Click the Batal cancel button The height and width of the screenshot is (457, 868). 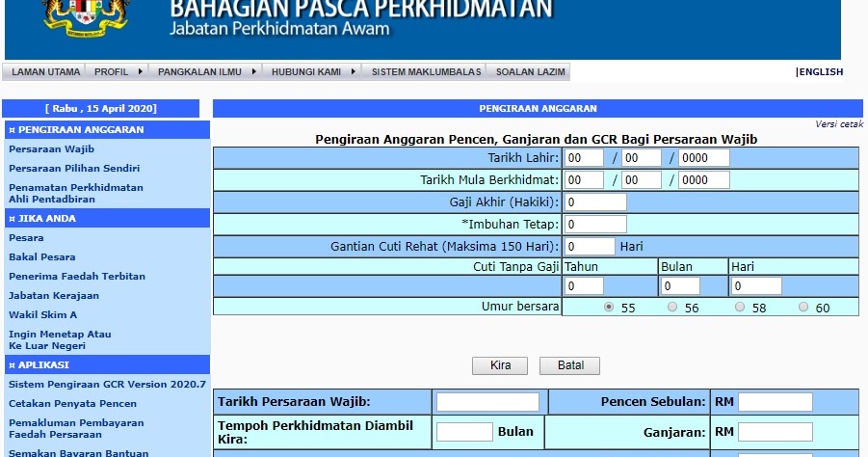click(569, 365)
